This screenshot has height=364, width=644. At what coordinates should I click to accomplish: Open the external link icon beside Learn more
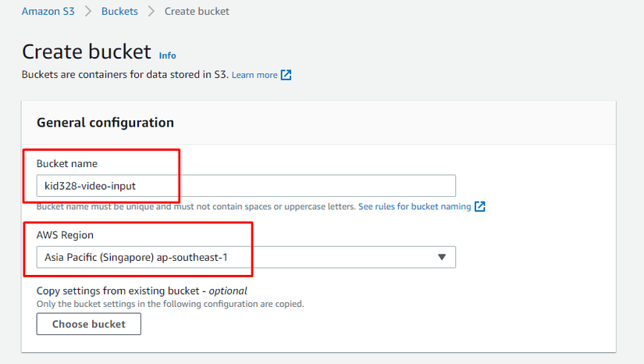pyautogui.click(x=286, y=75)
